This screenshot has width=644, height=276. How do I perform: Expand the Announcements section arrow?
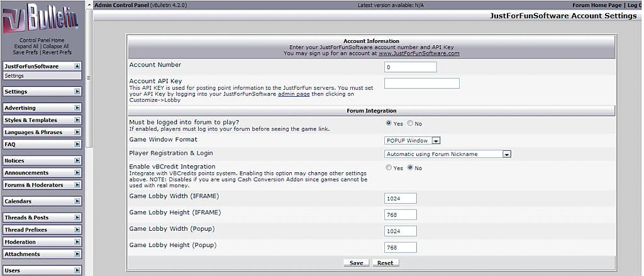[x=77, y=173]
